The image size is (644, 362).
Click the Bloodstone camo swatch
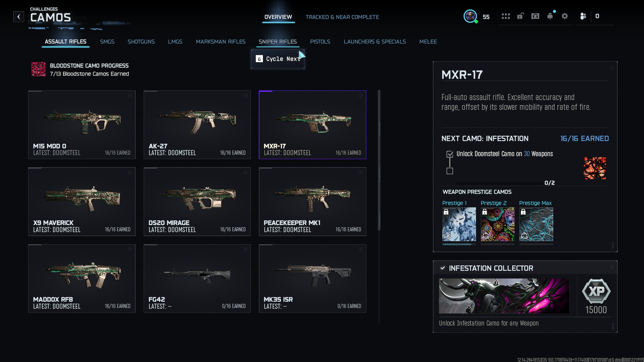coord(38,69)
